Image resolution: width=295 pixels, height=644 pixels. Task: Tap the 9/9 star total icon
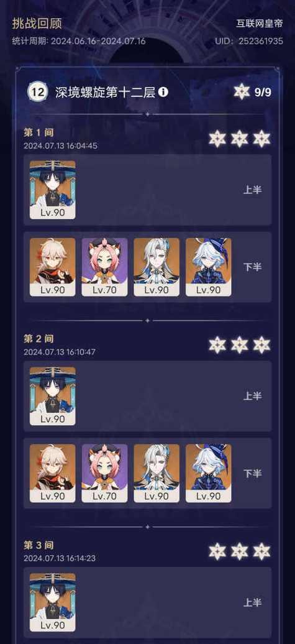click(242, 91)
